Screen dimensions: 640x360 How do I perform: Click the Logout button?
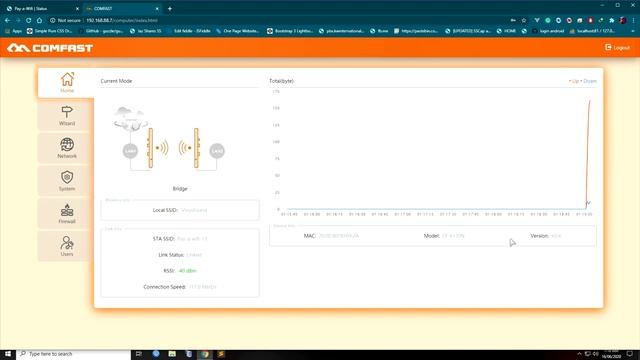pyautogui.click(x=618, y=48)
